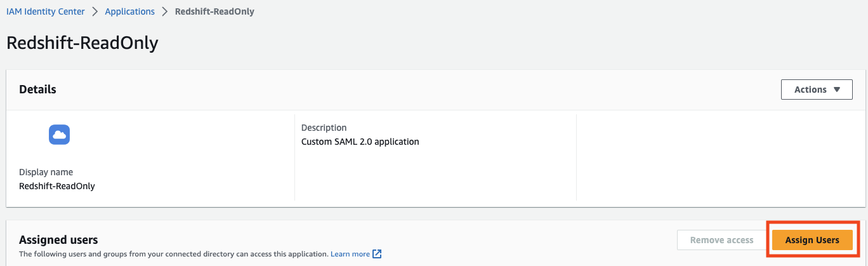Click the Redshift-ReadOnly display name value

point(57,186)
